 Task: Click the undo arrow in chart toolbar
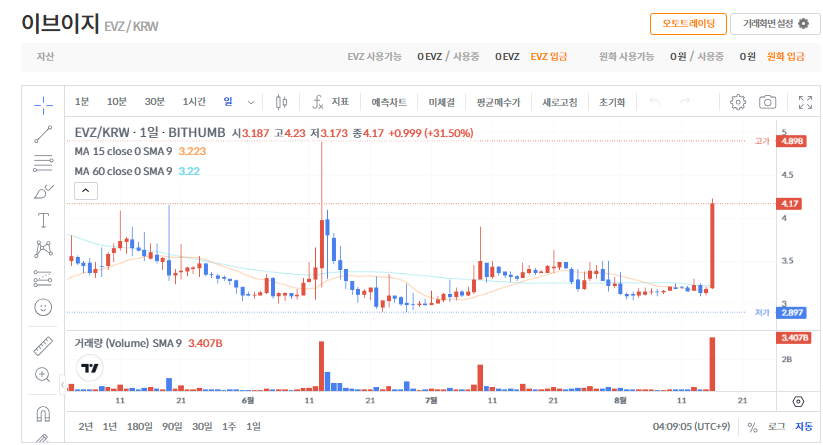tap(655, 102)
